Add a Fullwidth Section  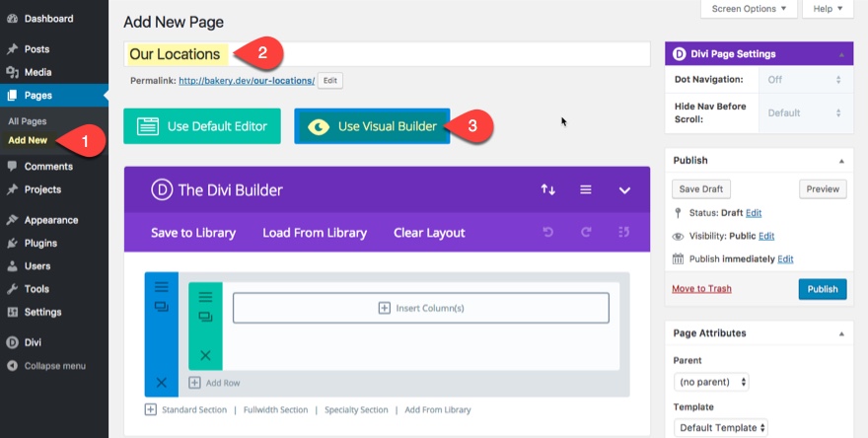tap(275, 409)
